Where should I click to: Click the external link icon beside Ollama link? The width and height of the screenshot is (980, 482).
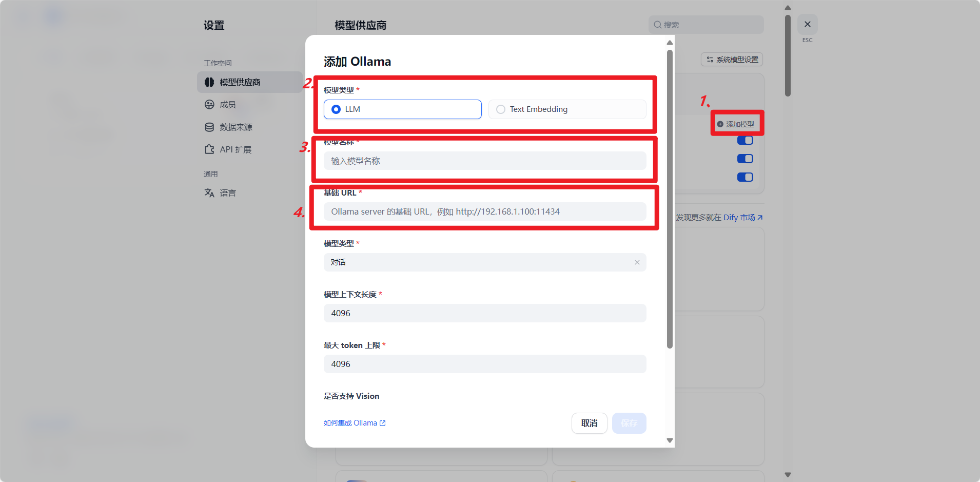click(x=382, y=423)
